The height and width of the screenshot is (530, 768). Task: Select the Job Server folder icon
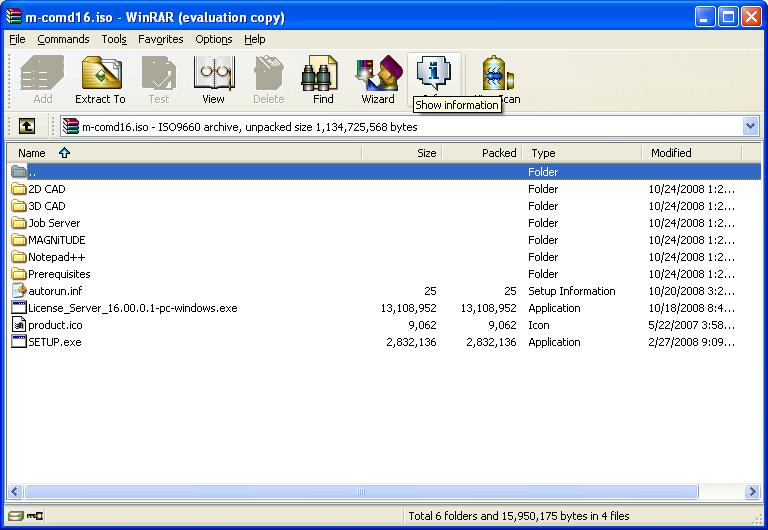[x=19, y=223]
